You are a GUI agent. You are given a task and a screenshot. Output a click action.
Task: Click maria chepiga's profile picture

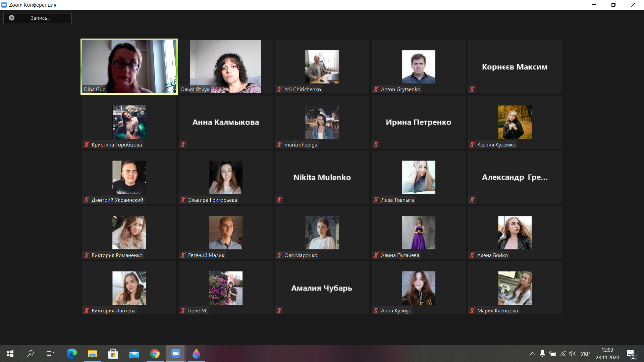pos(322,122)
